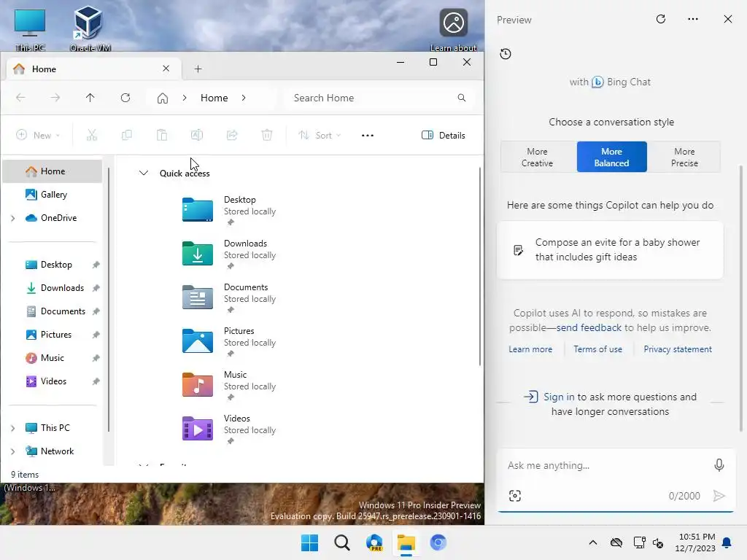Click the send arrow in Copilot
747x560 pixels.
pyautogui.click(x=719, y=496)
